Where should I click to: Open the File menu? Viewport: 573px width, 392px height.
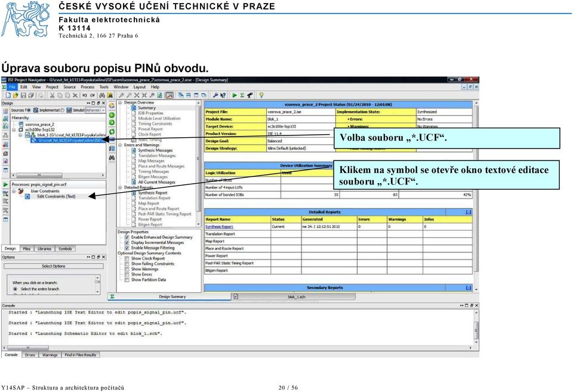click(12, 87)
